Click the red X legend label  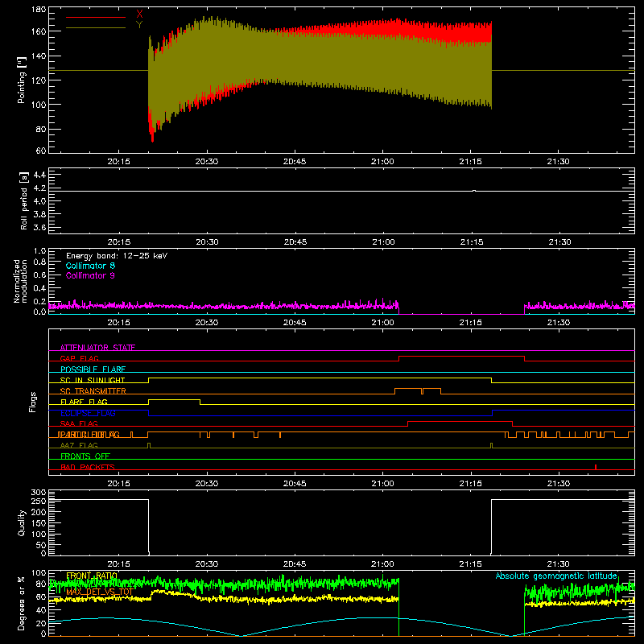(x=139, y=14)
